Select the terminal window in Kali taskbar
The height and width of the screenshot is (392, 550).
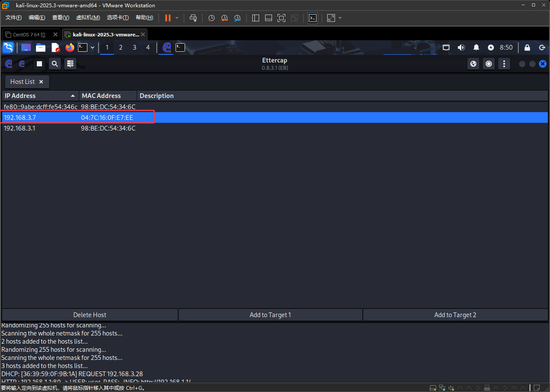[x=180, y=48]
